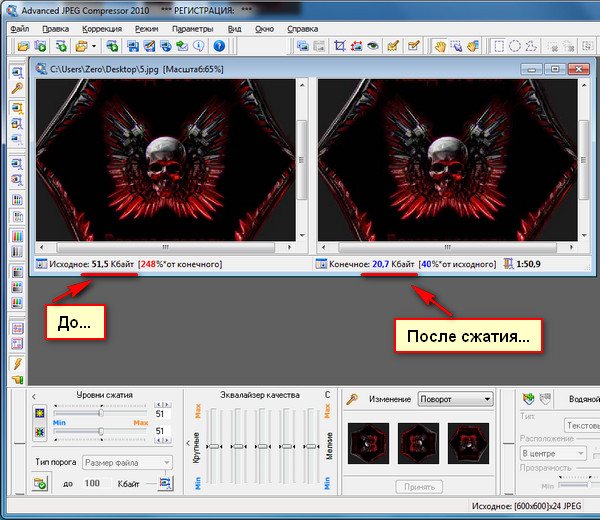Viewport: 600px width, 520px height.
Task: Click the lightning bolt icon in left sidebar
Action: 17,363
